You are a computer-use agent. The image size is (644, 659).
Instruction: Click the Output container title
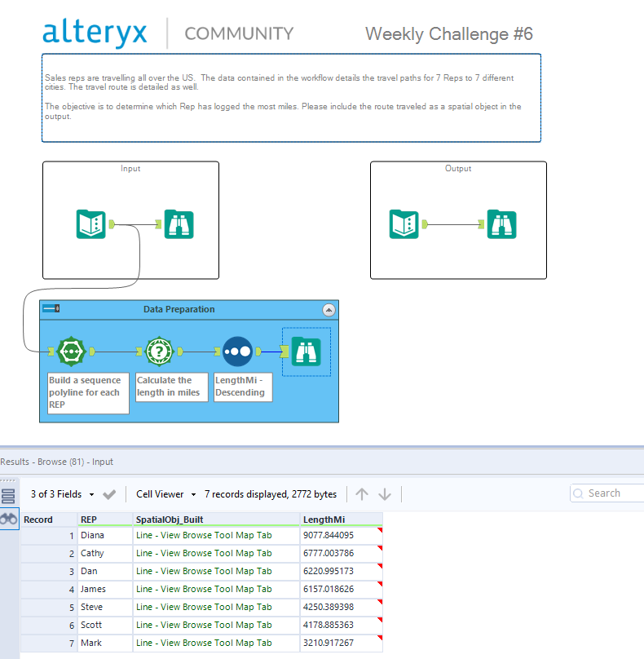(x=458, y=169)
